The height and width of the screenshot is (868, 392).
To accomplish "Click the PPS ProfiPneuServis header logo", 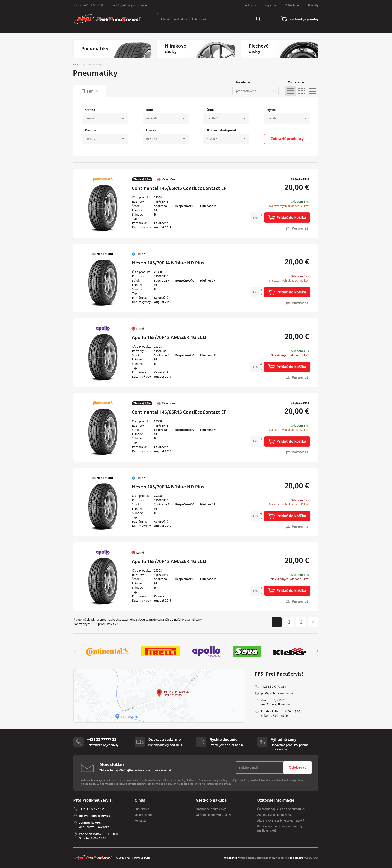I will click(x=107, y=19).
